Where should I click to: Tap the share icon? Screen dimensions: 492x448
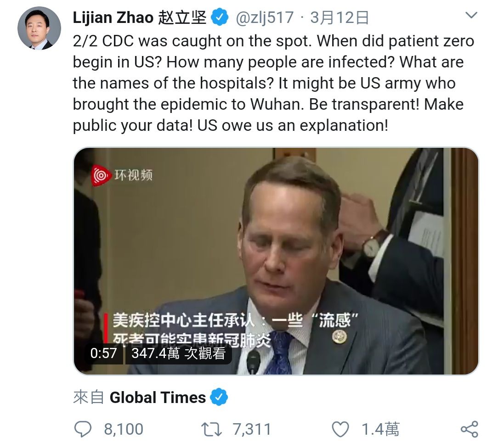pos(469,429)
